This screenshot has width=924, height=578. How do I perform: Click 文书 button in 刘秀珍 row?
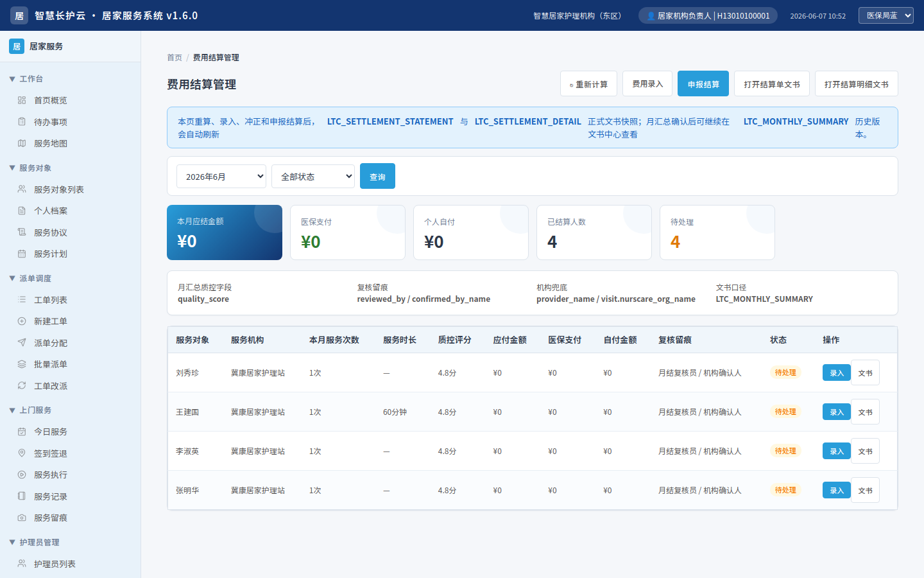click(x=865, y=372)
